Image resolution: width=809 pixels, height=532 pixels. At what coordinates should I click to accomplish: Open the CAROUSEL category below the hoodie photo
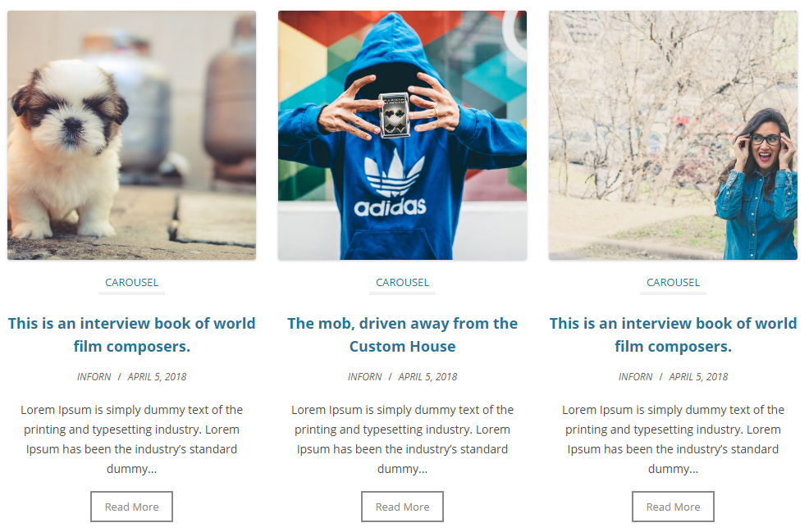(402, 282)
